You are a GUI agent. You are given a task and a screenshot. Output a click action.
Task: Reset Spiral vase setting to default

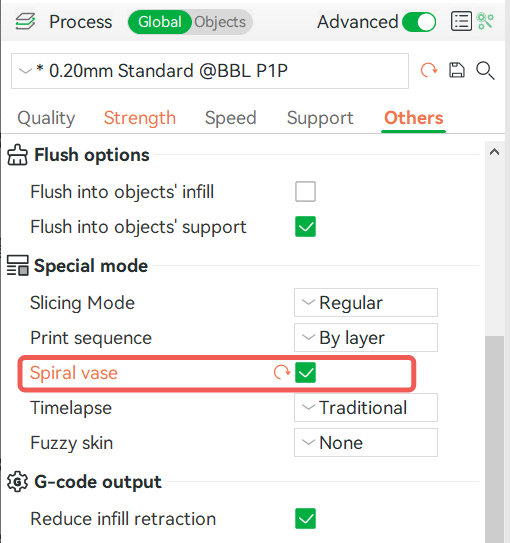pyautogui.click(x=281, y=373)
